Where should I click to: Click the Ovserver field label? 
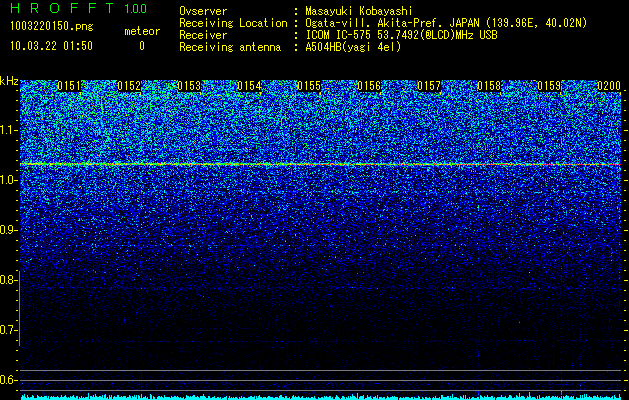click(x=203, y=11)
